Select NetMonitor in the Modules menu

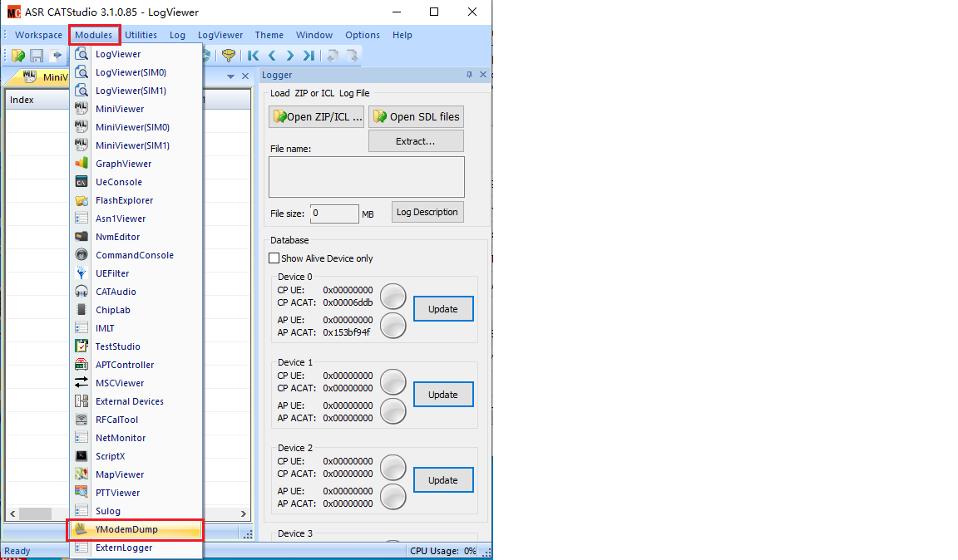coord(136,438)
